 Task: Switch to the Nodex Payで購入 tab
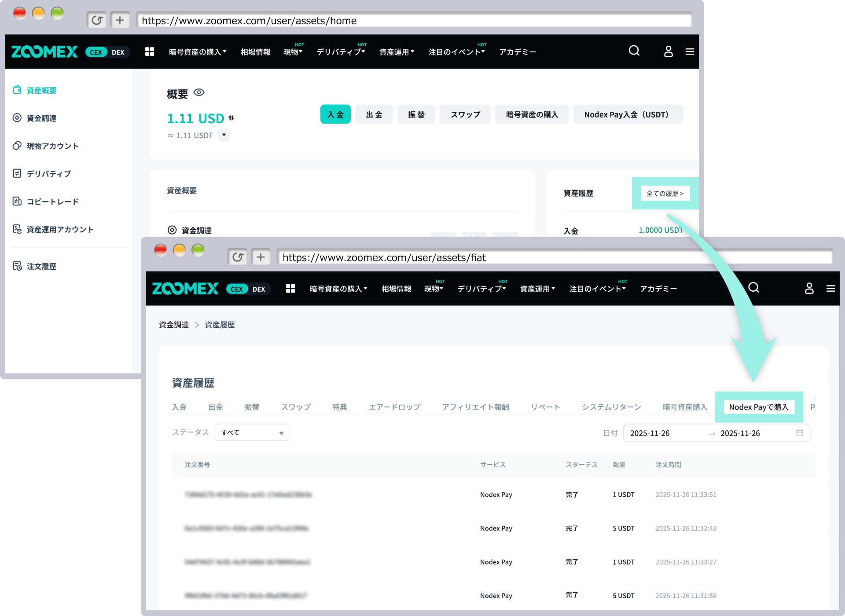tap(758, 407)
